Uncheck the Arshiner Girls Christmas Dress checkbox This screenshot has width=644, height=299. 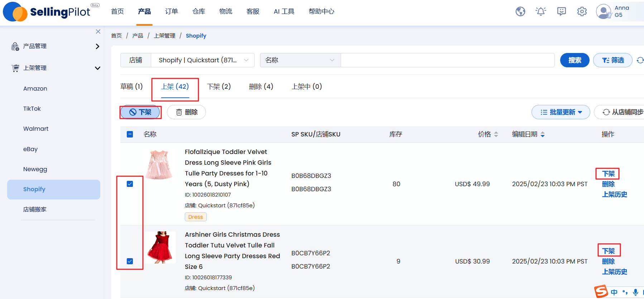tap(130, 261)
